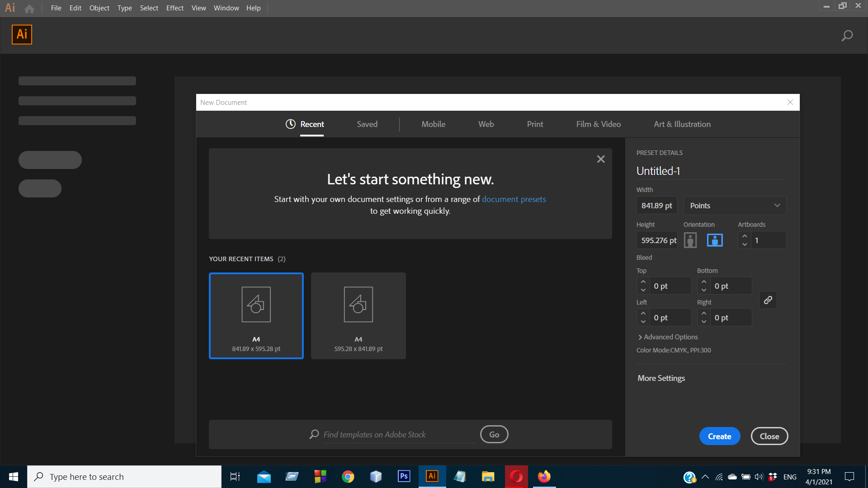Decrease artboards count with down arrow
Viewport: 868px width, 488px height.
745,244
